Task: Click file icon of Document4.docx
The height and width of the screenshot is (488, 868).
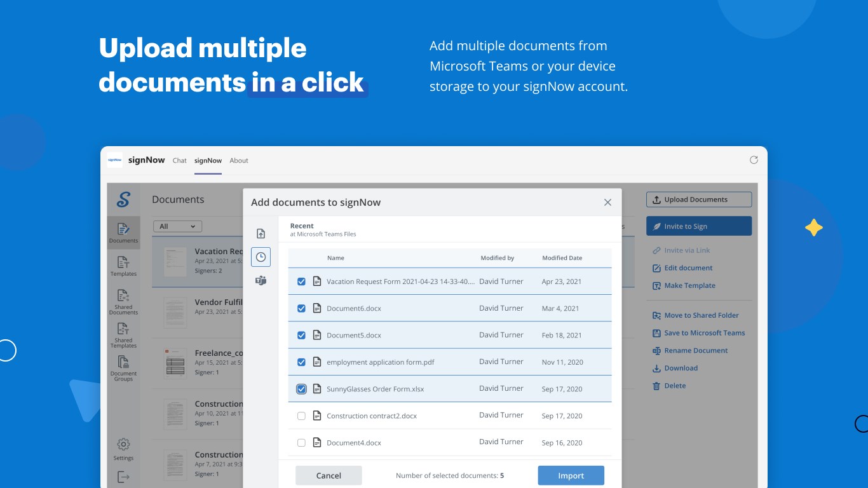Action: click(x=317, y=442)
